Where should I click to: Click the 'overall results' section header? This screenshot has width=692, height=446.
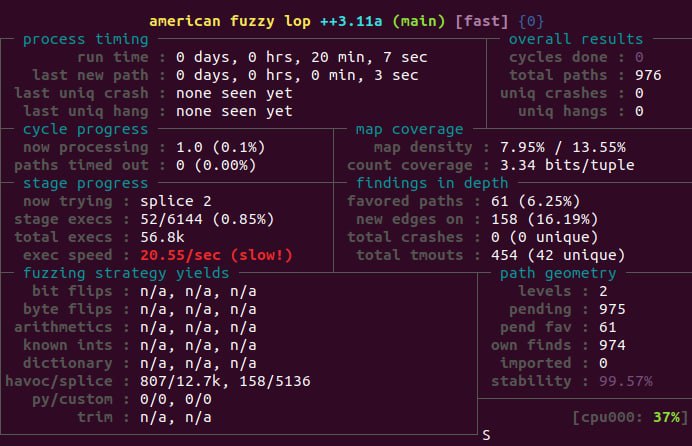tap(576, 39)
